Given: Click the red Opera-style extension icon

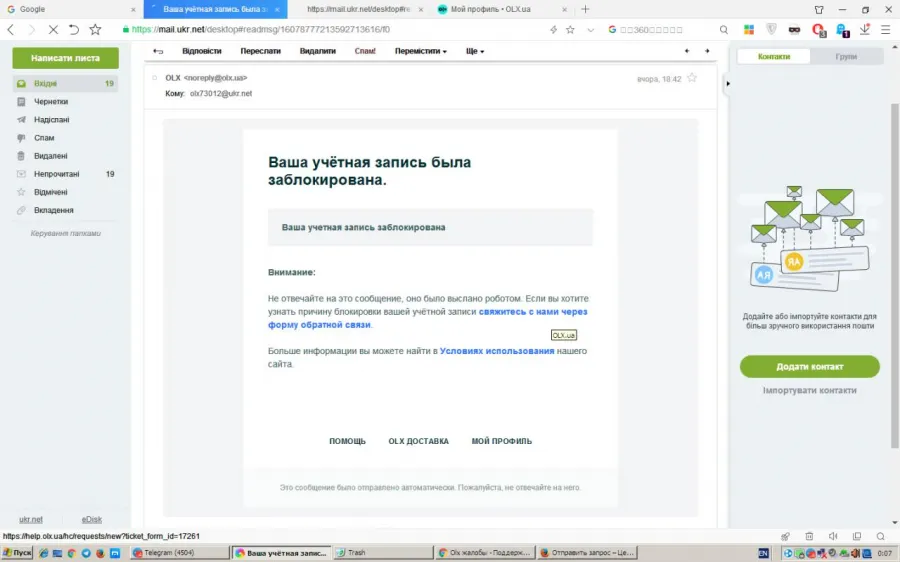Looking at the screenshot, I should (x=818, y=30).
